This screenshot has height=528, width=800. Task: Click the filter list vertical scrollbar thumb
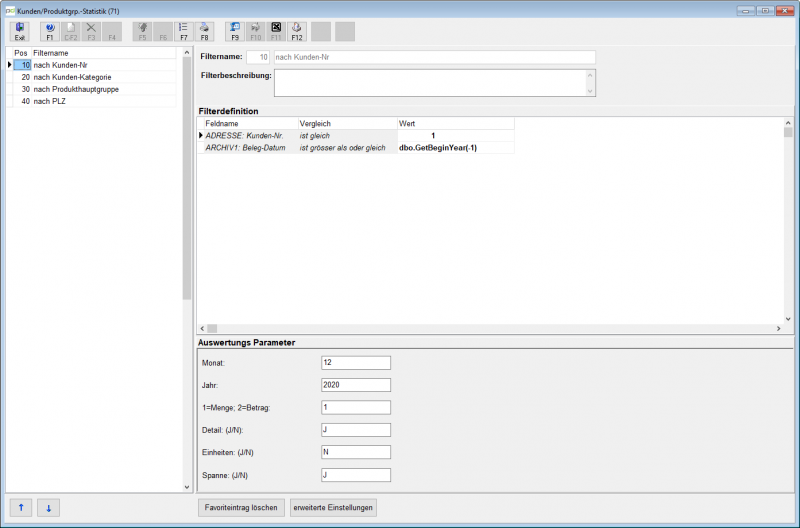[187, 179]
